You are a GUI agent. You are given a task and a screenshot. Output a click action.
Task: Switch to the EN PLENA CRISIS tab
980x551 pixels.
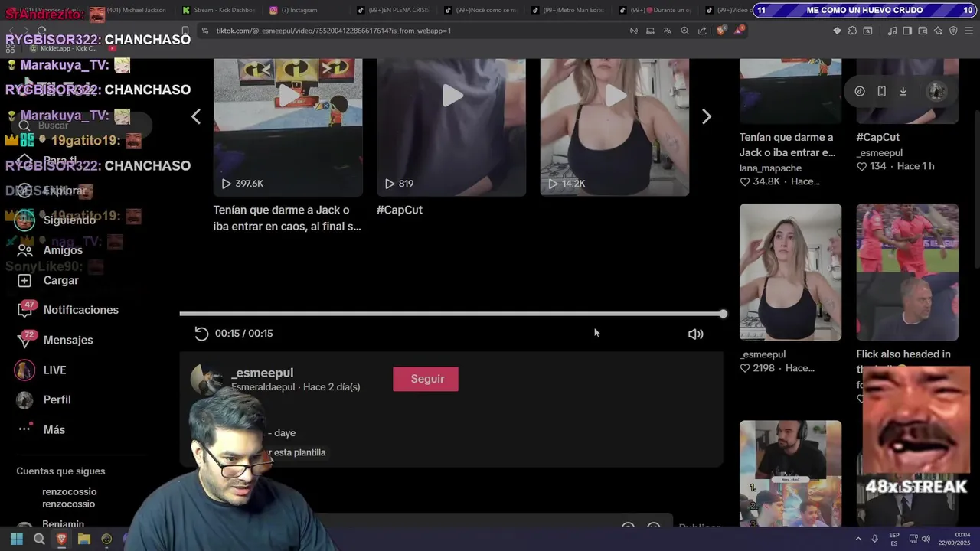pyautogui.click(x=394, y=10)
